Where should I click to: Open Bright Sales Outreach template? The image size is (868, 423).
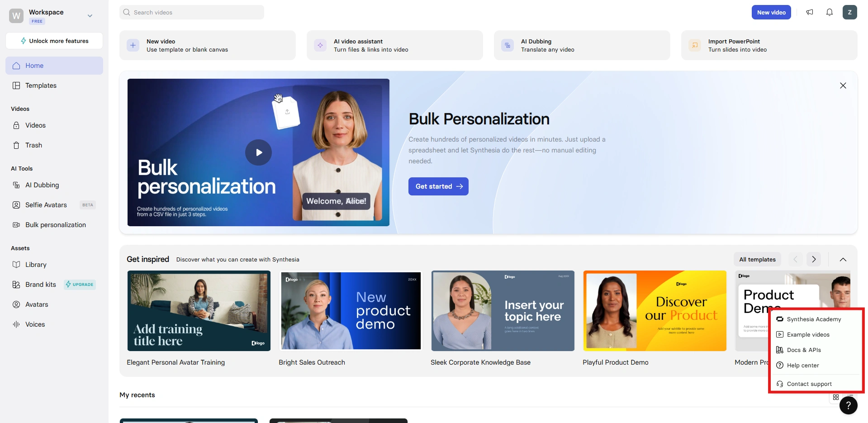coord(351,311)
